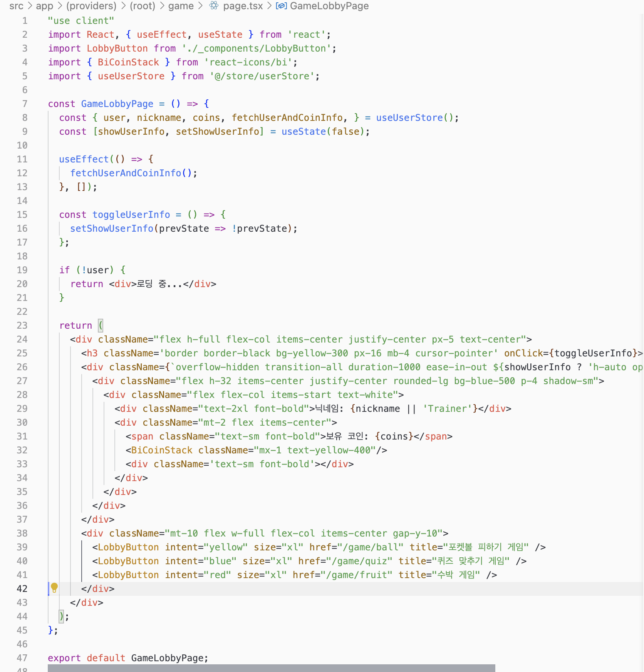The image size is (644, 672).
Task: Select the 'src' breadcrumb segment
Action: click(x=16, y=6)
